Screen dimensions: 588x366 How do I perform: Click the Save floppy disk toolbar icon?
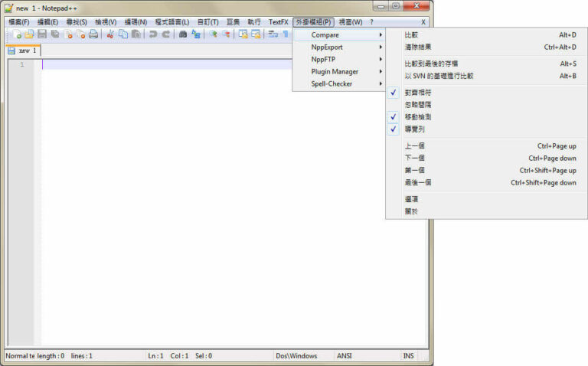click(x=42, y=34)
